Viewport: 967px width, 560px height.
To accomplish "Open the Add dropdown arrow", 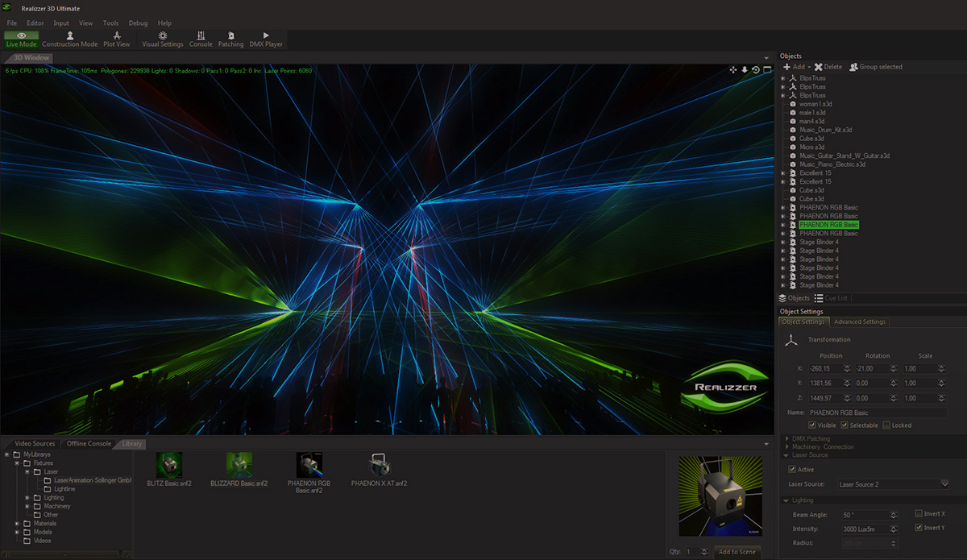I will [808, 68].
